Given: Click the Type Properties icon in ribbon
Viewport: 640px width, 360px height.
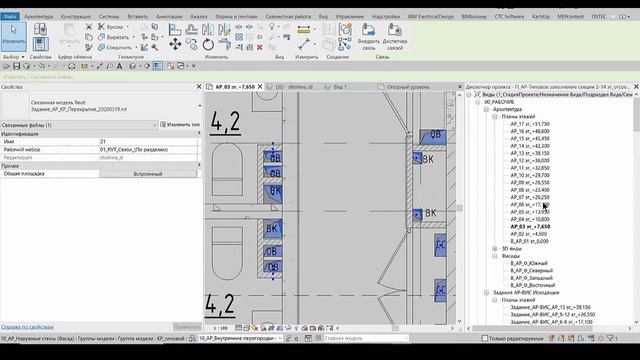Looking at the screenshot, I should coord(40,29).
